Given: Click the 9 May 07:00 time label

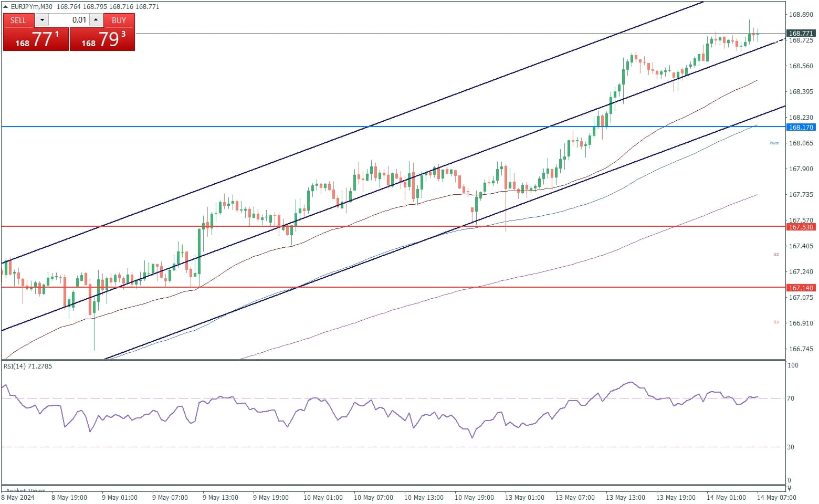Looking at the screenshot, I should tap(170, 498).
